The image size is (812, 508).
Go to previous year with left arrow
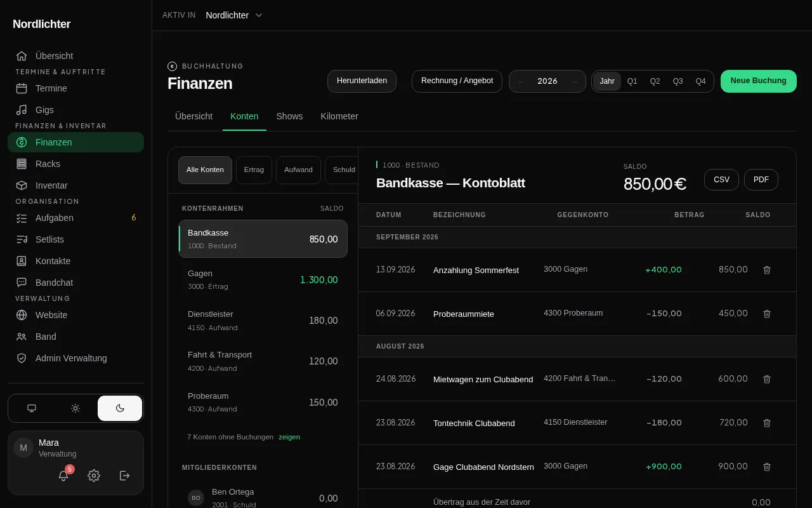pos(521,81)
